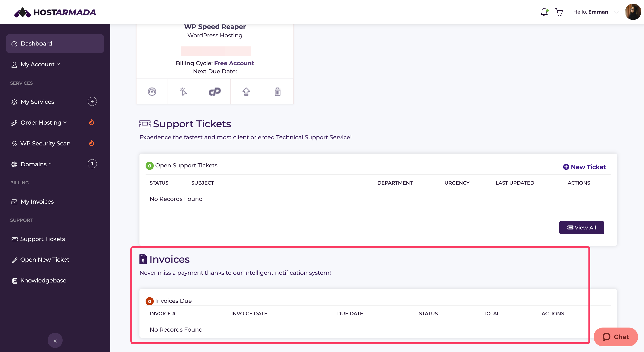Click the My Invoices inbox icon in sidebar
644x352 pixels.
14,202
